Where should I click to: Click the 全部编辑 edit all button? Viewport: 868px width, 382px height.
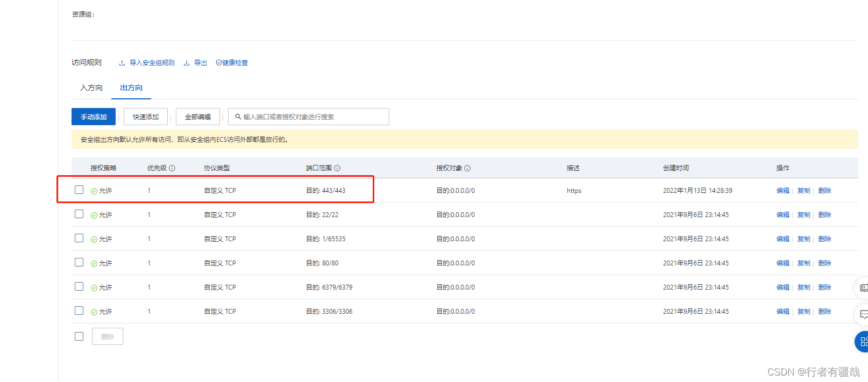click(x=198, y=117)
